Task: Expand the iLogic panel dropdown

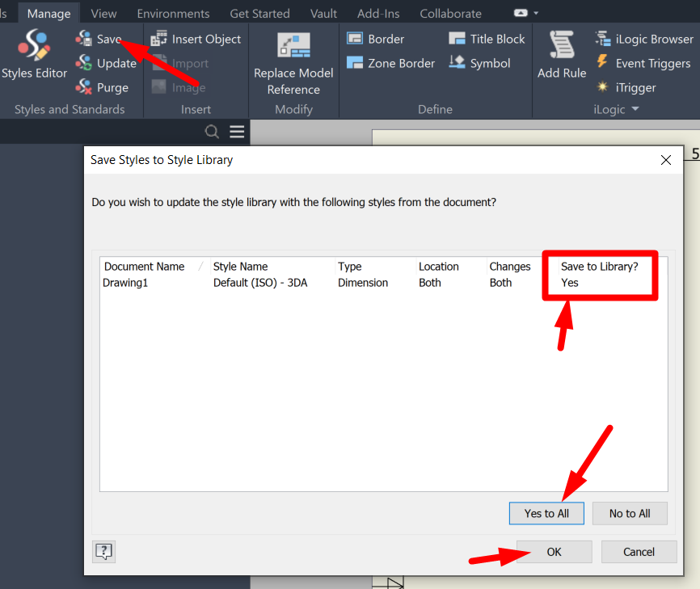Action: coord(637,109)
